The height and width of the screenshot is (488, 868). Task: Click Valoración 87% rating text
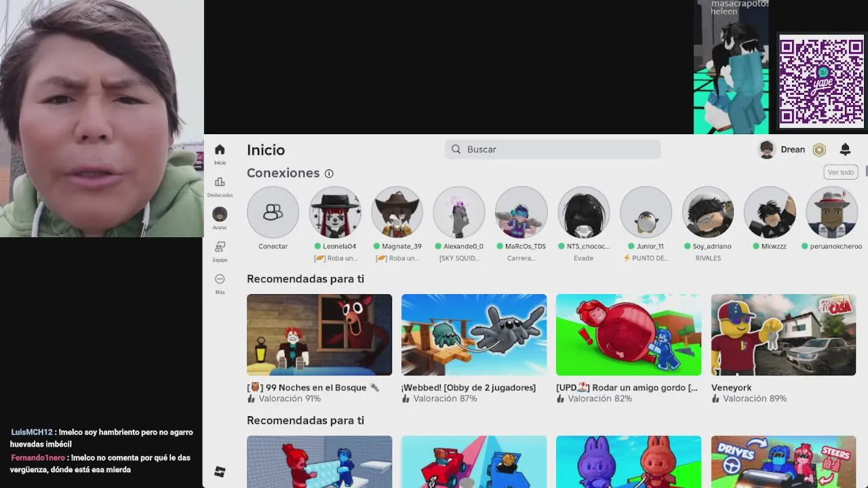445,399
